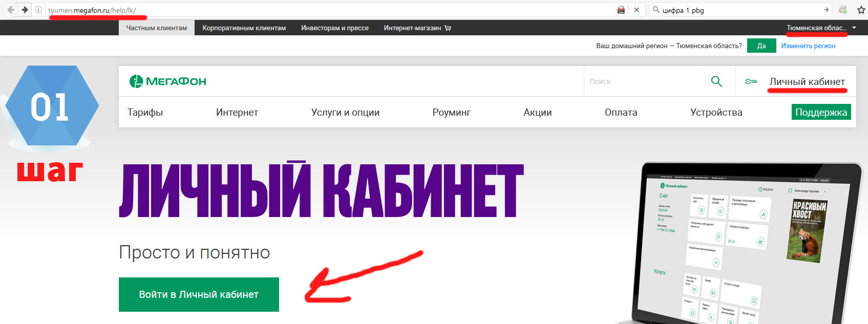Open the green Поддержка menu item
Viewport: 868px width, 324px height.
[821, 112]
